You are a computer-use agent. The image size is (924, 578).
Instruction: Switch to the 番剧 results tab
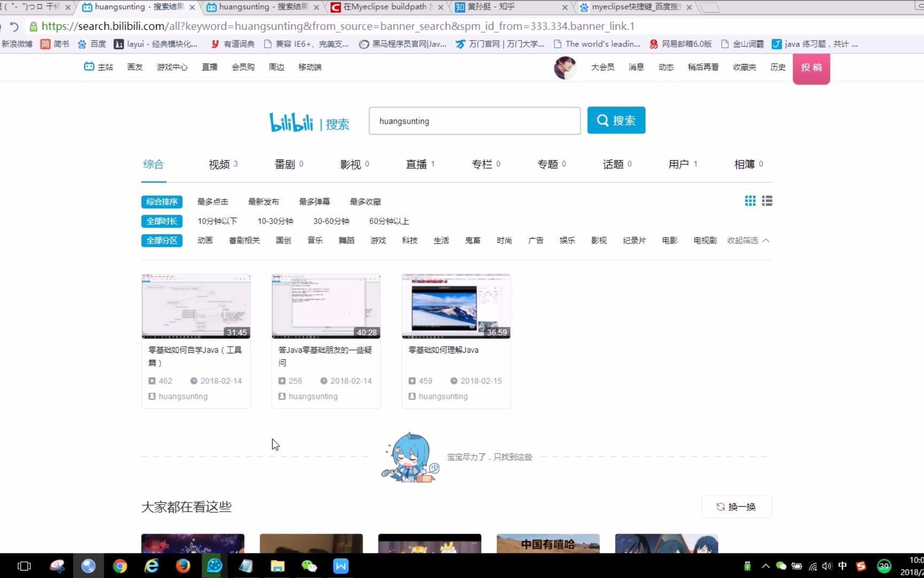(289, 164)
